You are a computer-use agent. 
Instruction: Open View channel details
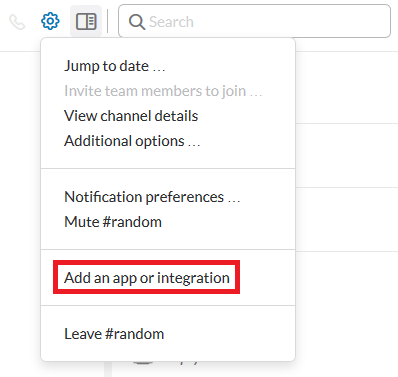click(x=131, y=116)
